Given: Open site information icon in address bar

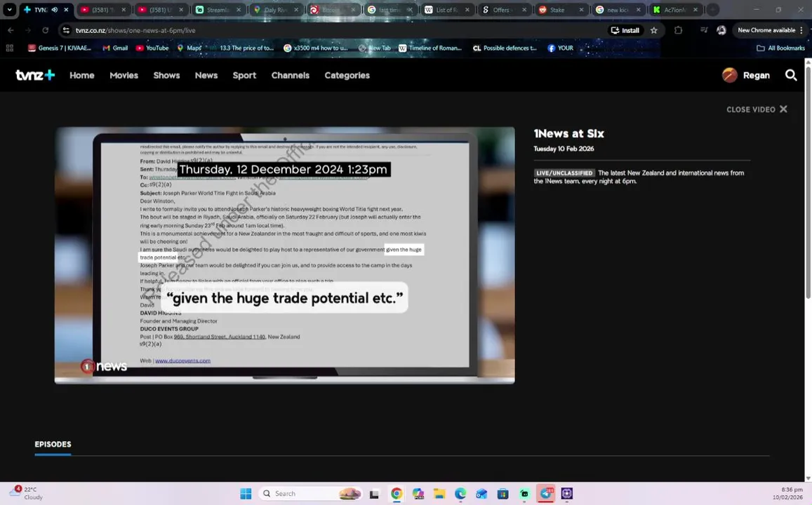Looking at the screenshot, I should click(66, 30).
